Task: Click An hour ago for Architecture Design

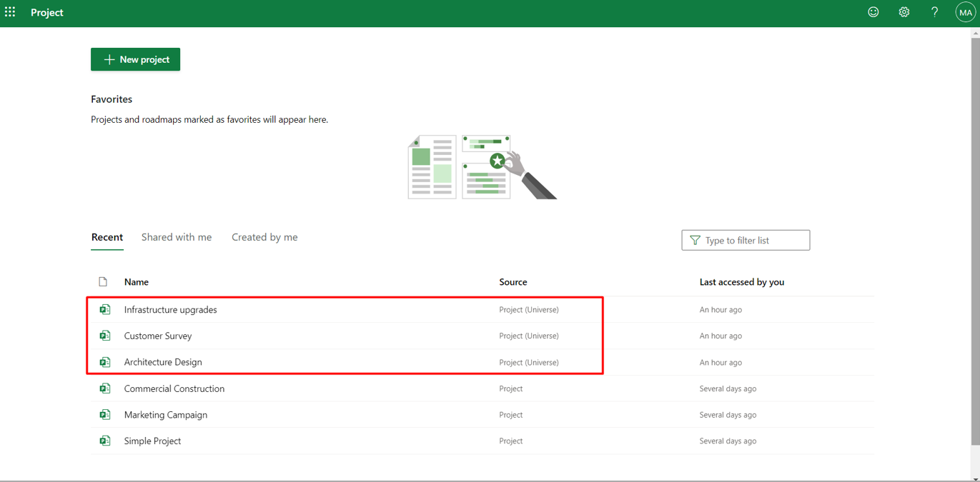Action: [x=721, y=362]
